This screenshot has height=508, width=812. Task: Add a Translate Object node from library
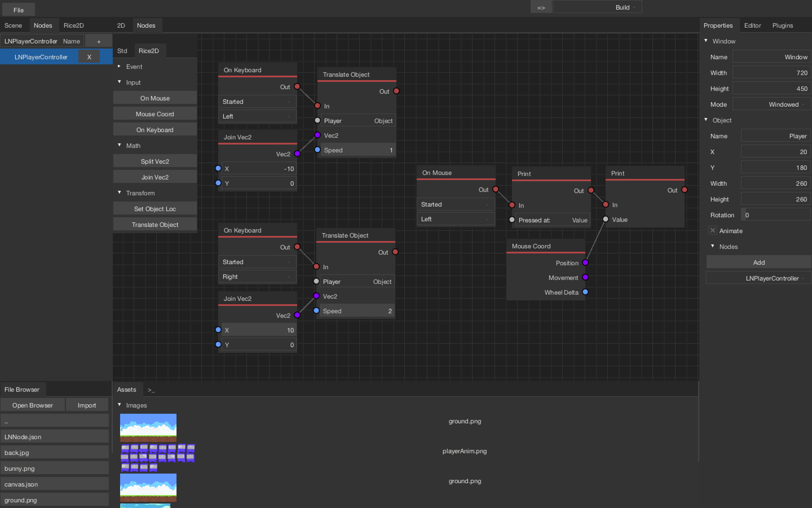(x=155, y=224)
